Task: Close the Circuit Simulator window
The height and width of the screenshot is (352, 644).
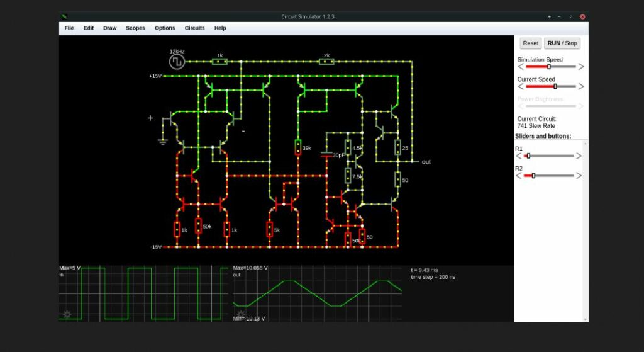Action: [x=582, y=16]
